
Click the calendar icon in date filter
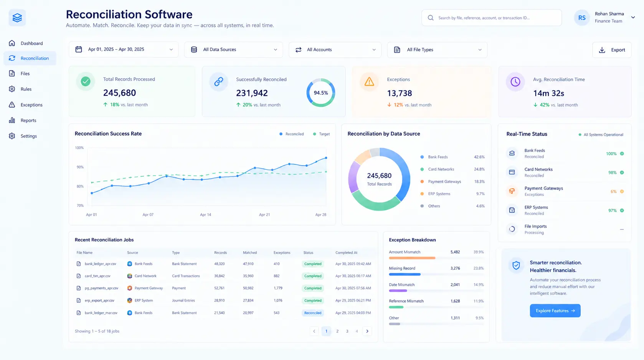pos(79,50)
